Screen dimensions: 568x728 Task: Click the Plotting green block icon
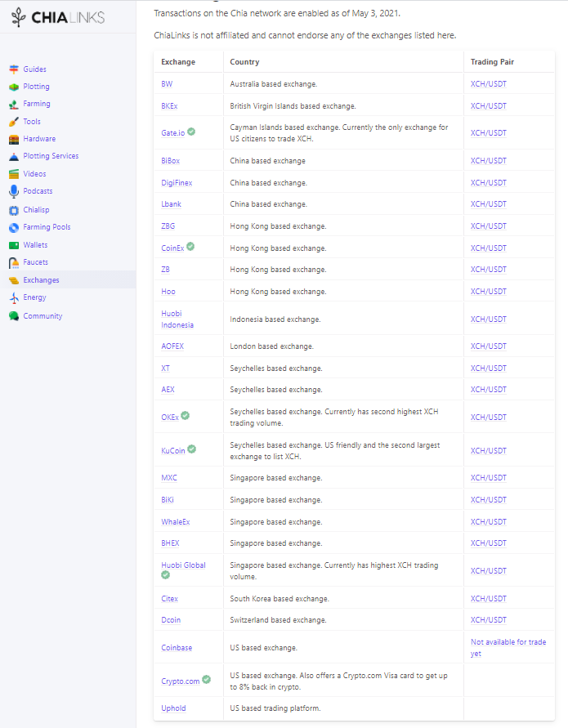tap(14, 87)
